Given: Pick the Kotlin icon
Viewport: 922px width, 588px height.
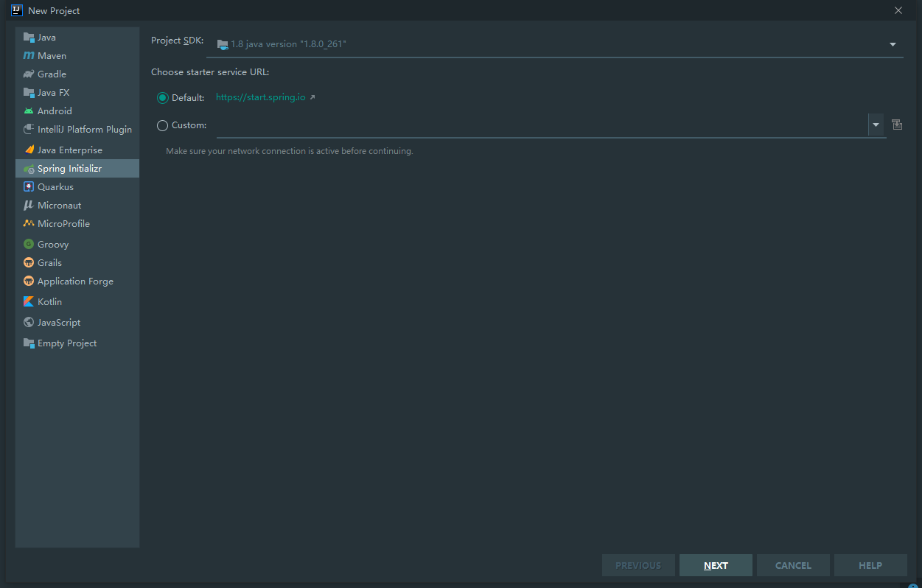Looking at the screenshot, I should [29, 302].
